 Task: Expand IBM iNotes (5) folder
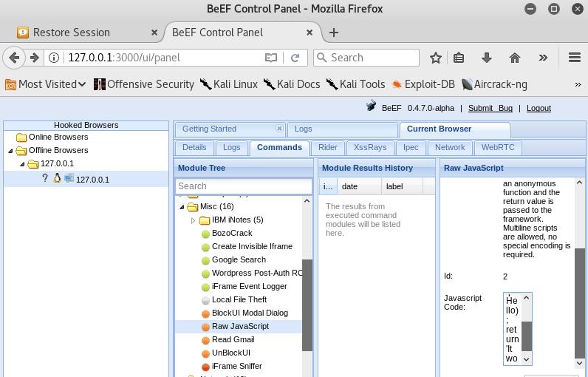[x=193, y=220]
